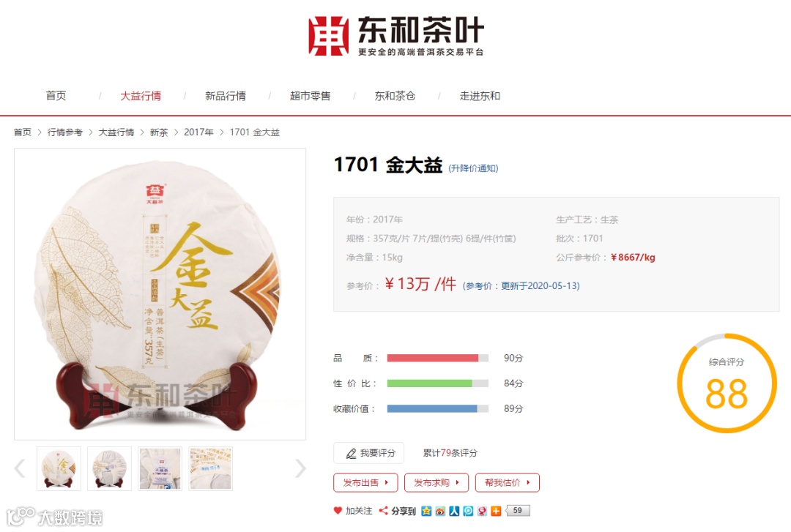Image resolution: width=791 pixels, height=532 pixels.
Task: Share to QQ Zone star icon
Action: [x=426, y=511]
